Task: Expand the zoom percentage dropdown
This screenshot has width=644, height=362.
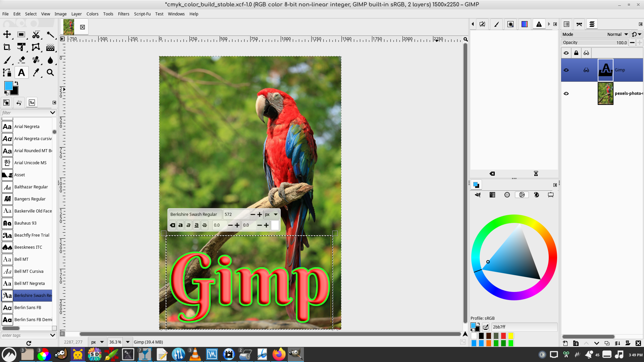Action: point(128,342)
